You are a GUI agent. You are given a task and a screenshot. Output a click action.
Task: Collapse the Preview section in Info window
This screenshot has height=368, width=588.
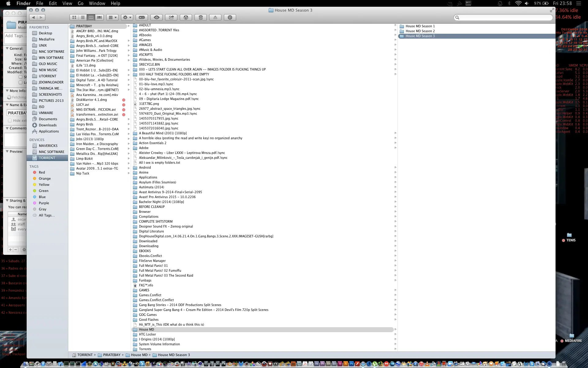tap(7, 151)
